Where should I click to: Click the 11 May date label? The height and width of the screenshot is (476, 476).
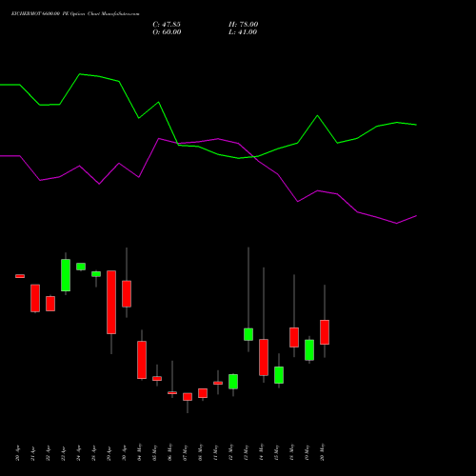tap(215, 452)
